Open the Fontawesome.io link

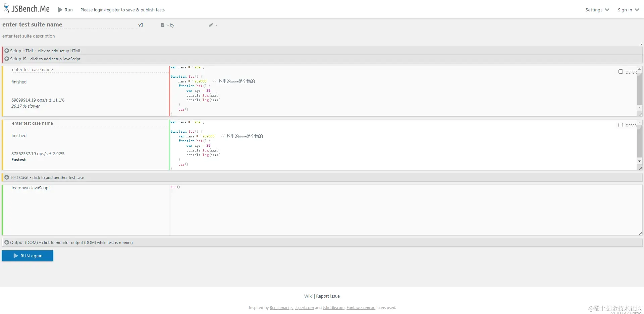(x=361, y=308)
